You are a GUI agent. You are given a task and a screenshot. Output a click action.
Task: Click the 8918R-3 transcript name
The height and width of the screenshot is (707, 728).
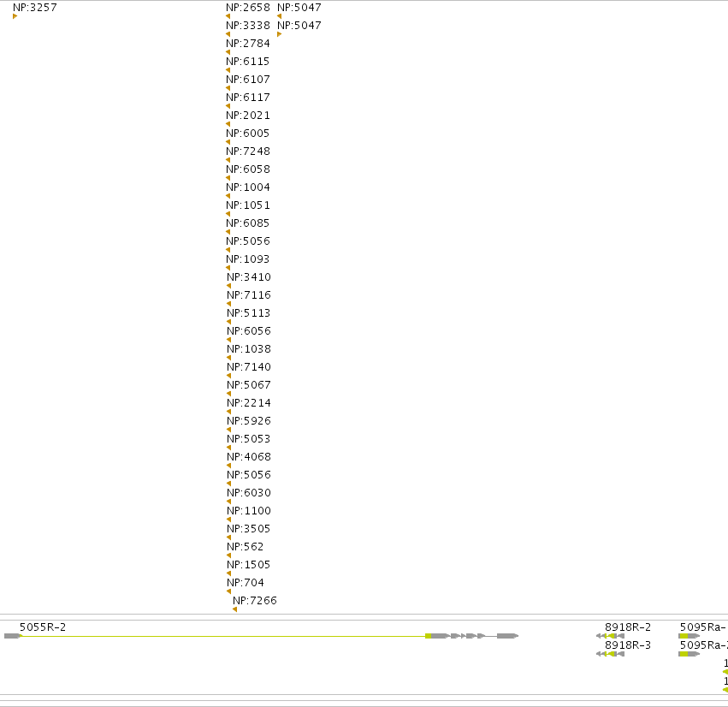point(628,645)
